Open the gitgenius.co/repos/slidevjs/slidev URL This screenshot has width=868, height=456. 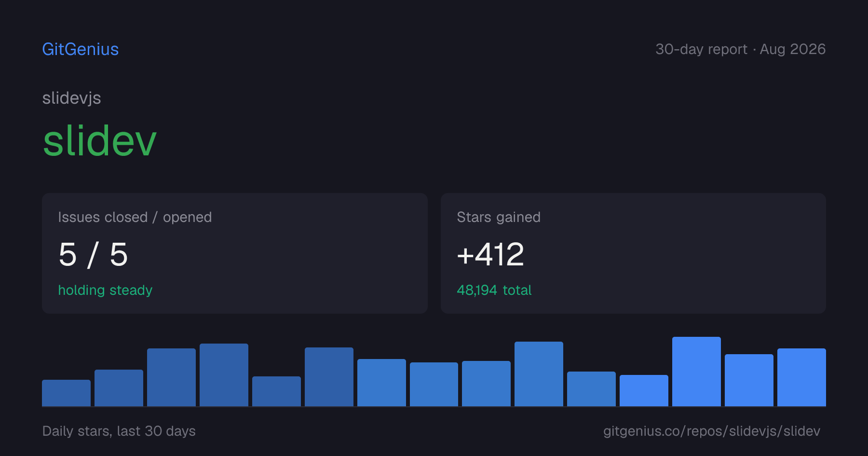[712, 431]
